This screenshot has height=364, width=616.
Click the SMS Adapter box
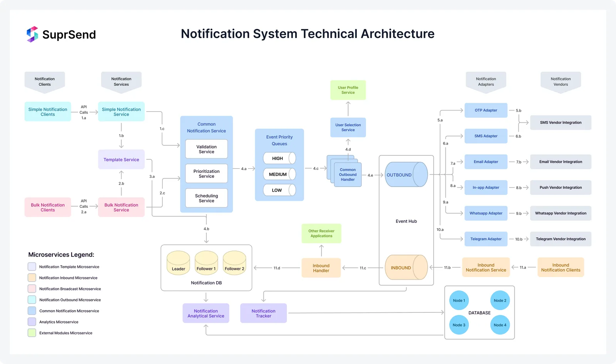click(x=486, y=136)
